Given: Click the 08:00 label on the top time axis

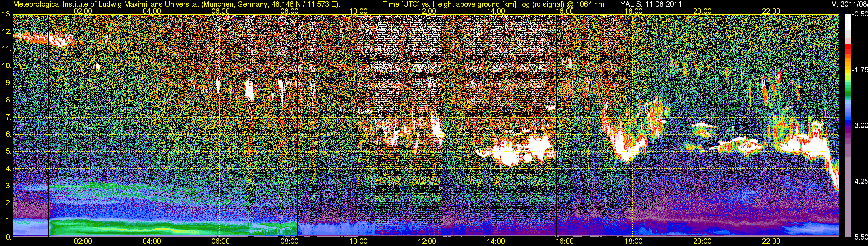Looking at the screenshot, I should coord(289,11).
